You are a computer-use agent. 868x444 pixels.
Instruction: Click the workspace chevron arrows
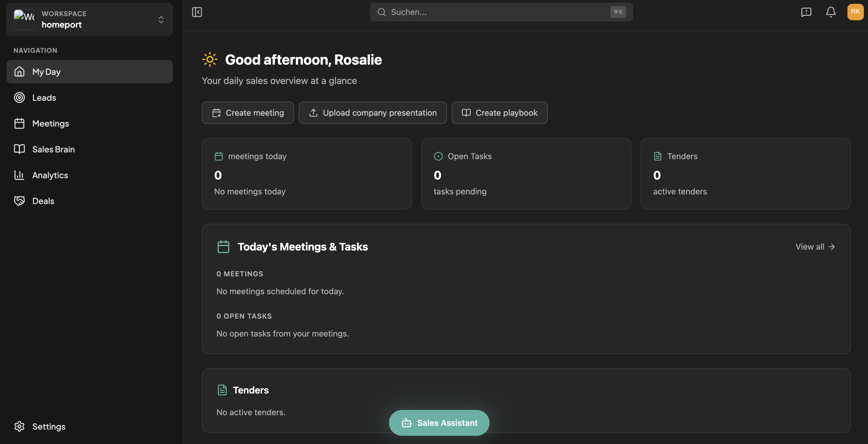point(161,19)
